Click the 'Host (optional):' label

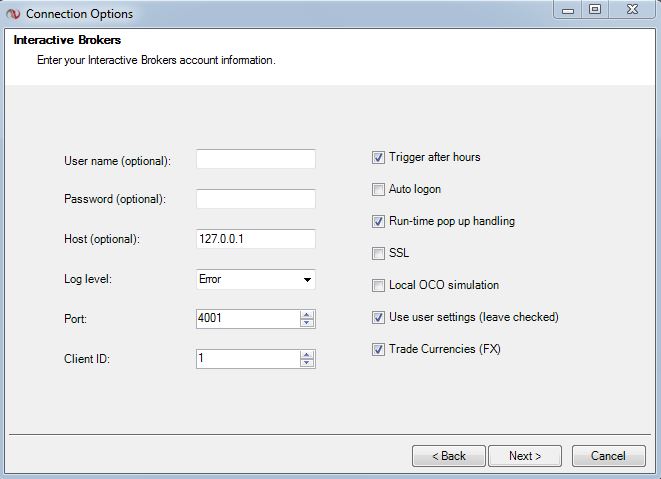click(x=102, y=239)
